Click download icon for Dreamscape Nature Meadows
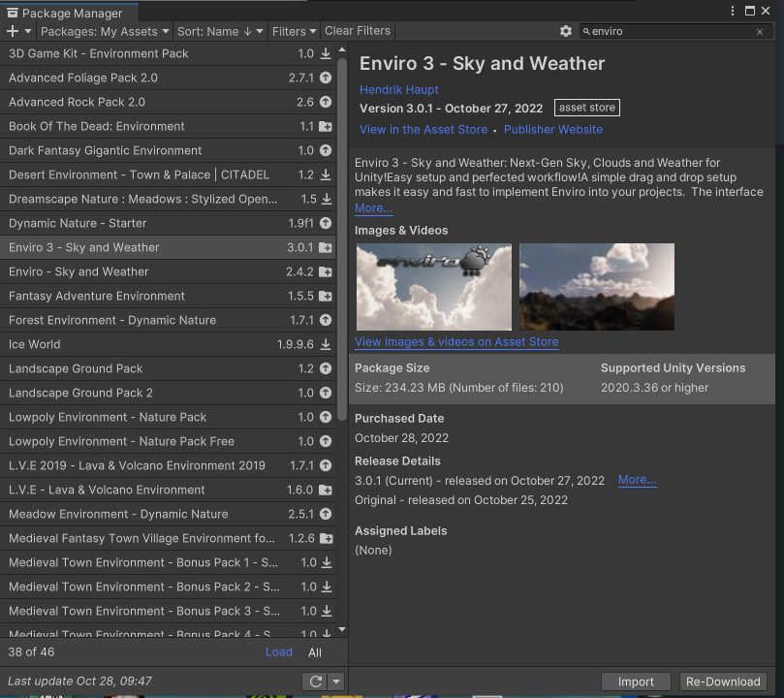Image resolution: width=784 pixels, height=698 pixels. tap(327, 199)
